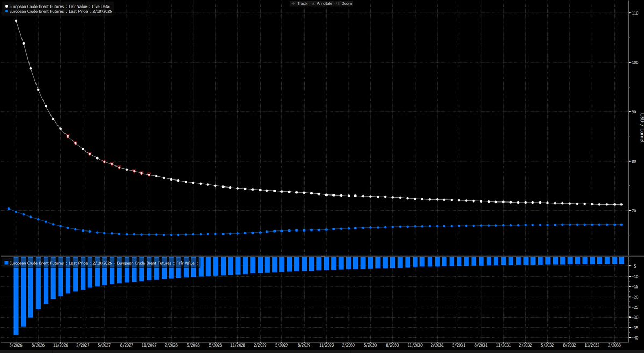Click the 8/2030 date label
Screen dimensions: 644x353
pos(392,346)
